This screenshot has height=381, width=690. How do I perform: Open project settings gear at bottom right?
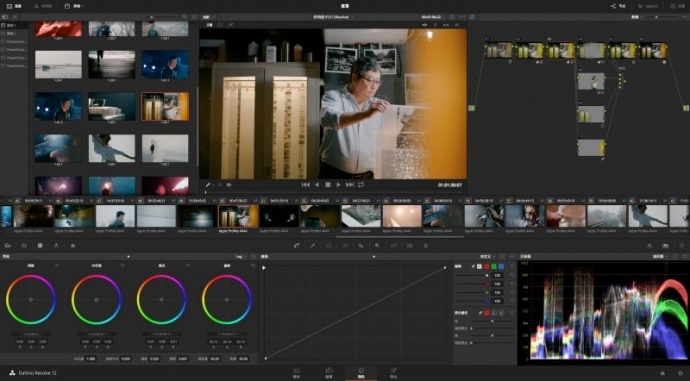[x=680, y=373]
